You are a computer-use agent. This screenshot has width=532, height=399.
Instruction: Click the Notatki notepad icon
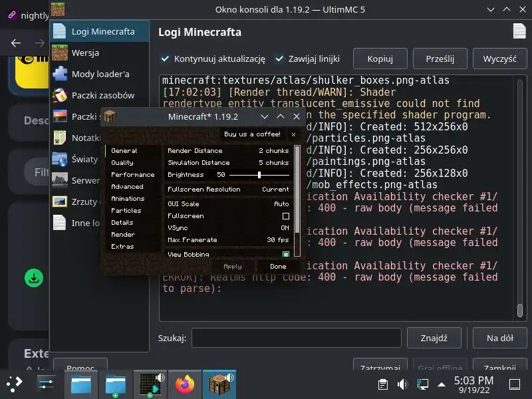tap(60, 138)
